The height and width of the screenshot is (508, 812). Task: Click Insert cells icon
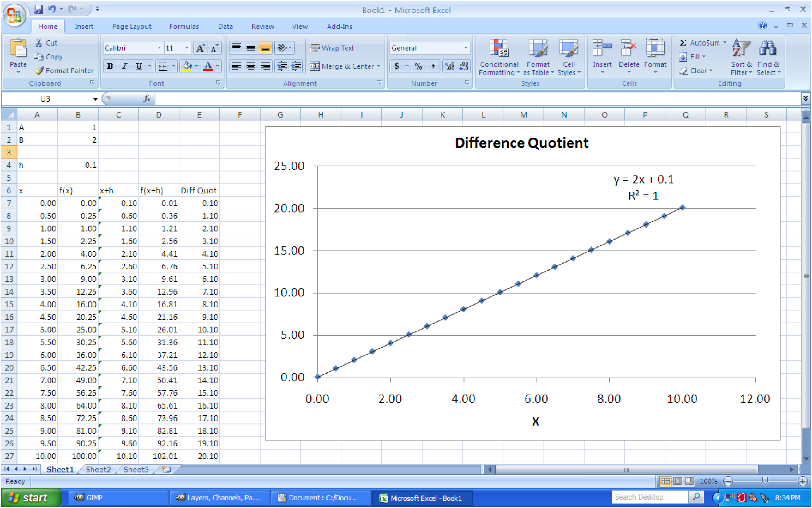coord(602,48)
